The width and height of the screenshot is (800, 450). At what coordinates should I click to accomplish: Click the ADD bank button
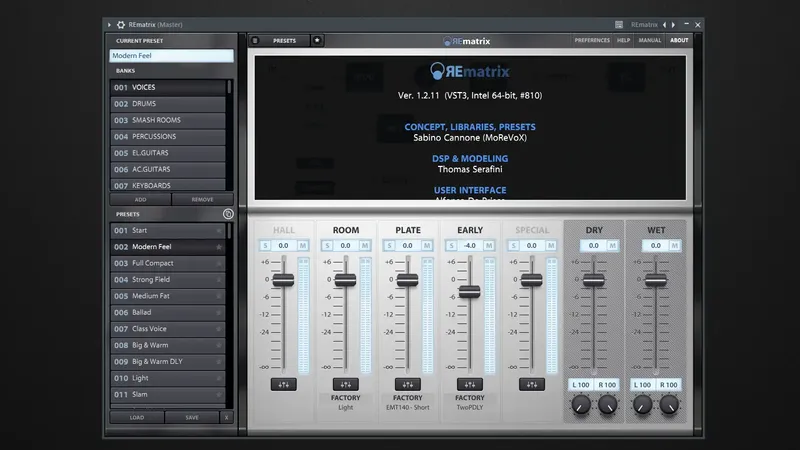point(140,199)
